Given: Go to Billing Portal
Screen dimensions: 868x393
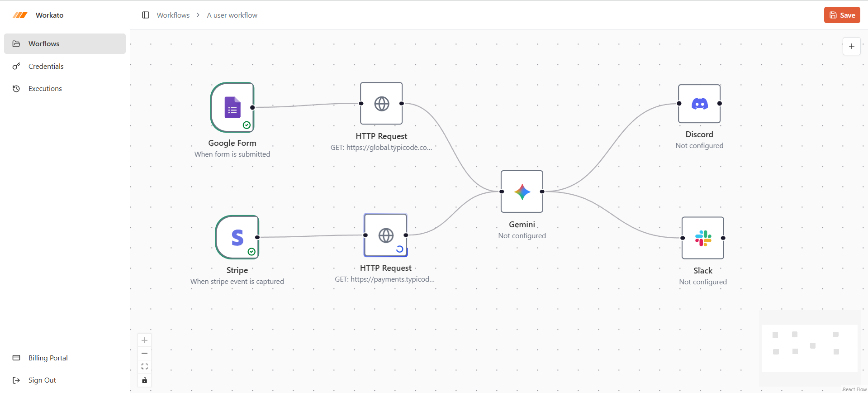Looking at the screenshot, I should [x=48, y=358].
